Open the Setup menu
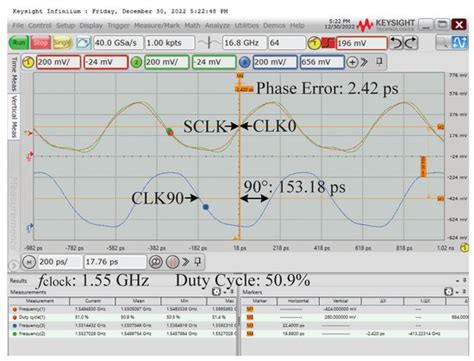The image size is (474, 361). [x=65, y=25]
